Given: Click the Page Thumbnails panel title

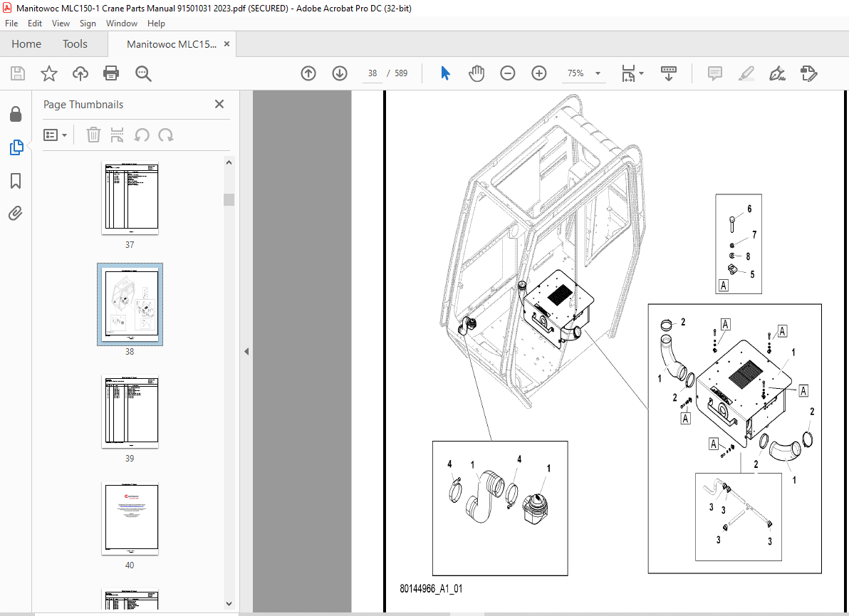Looking at the screenshot, I should coord(83,105).
